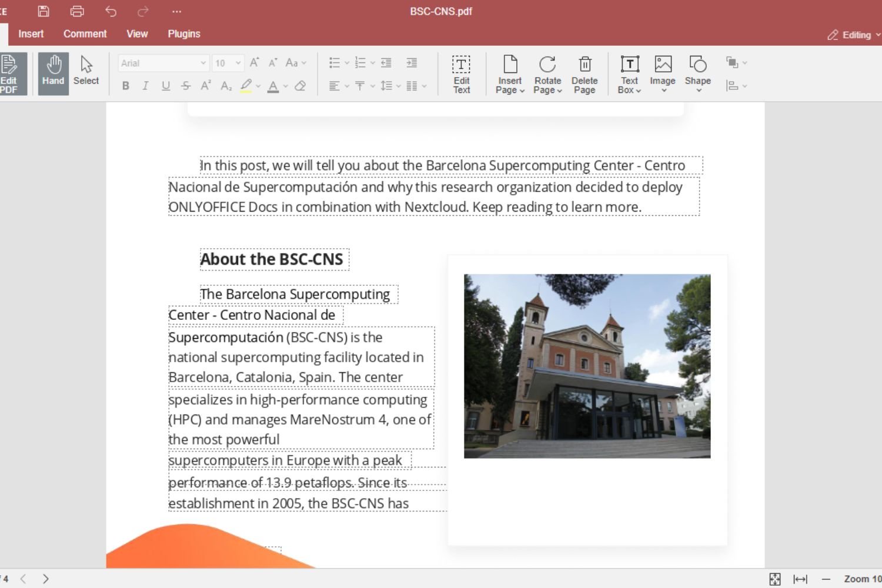Toggle Italic formatting
The image size is (882, 588).
(x=145, y=86)
